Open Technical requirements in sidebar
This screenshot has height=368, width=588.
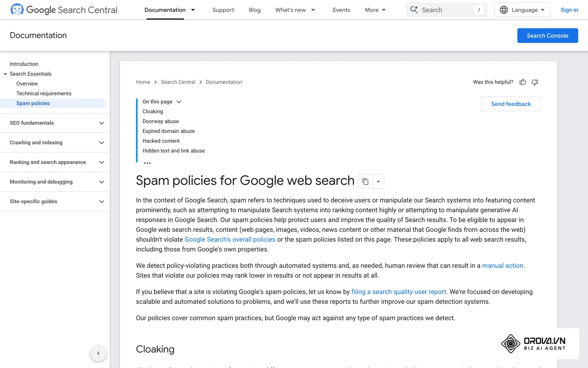pos(44,93)
